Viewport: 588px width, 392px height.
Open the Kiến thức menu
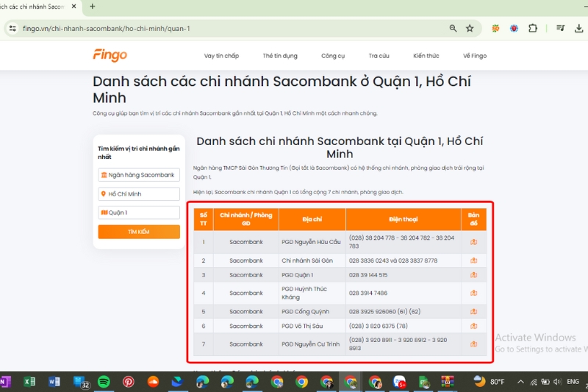pyautogui.click(x=426, y=56)
